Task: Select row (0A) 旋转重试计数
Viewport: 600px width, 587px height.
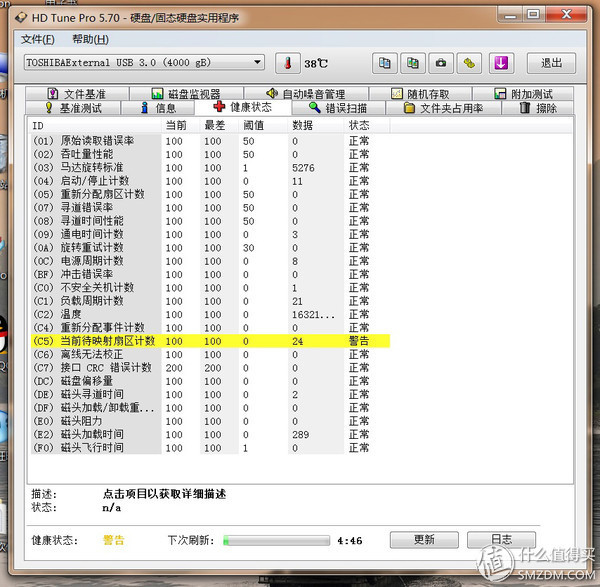Action: pyautogui.click(x=210, y=248)
